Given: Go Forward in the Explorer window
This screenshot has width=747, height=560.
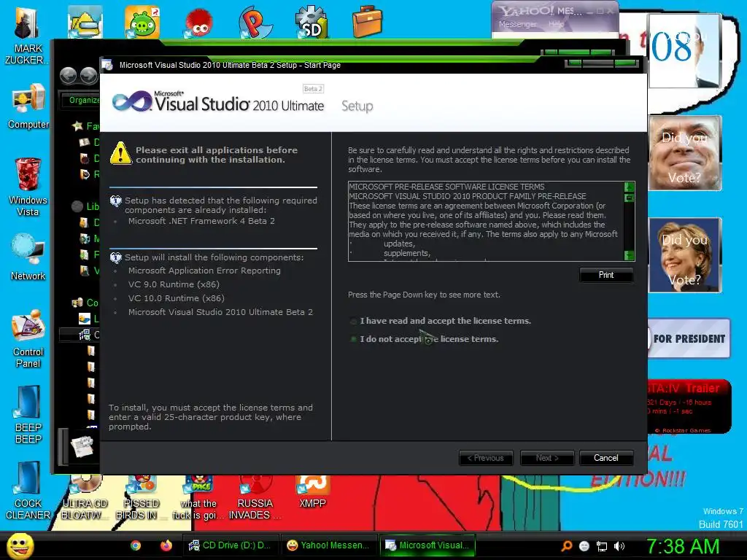Looking at the screenshot, I should pos(88,76).
